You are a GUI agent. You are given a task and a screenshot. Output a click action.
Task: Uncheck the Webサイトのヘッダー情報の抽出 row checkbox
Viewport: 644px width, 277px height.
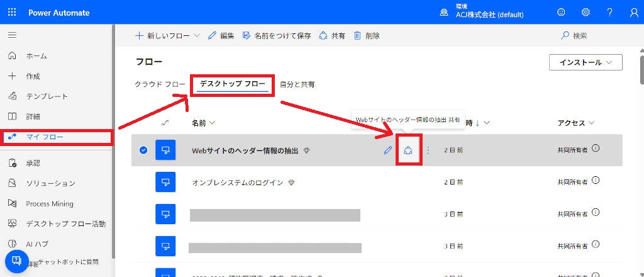pyautogui.click(x=143, y=150)
